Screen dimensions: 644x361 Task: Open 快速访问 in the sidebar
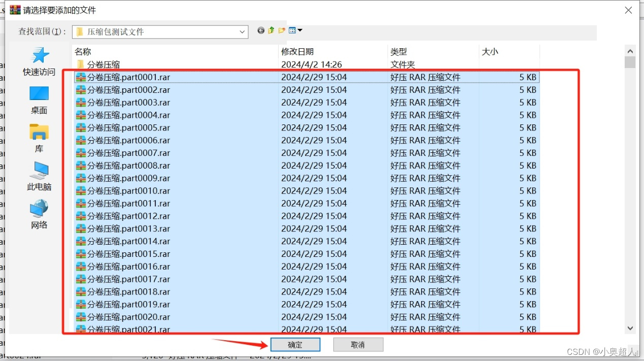[x=39, y=62]
